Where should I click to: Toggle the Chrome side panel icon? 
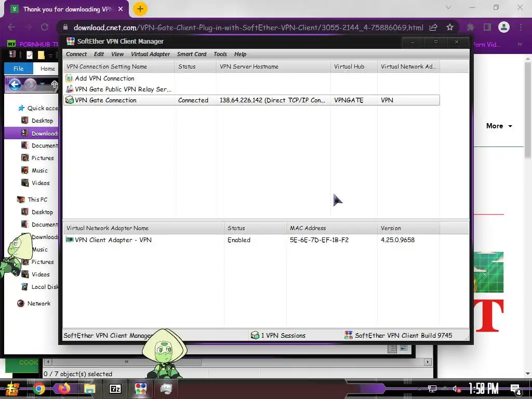coord(487,27)
